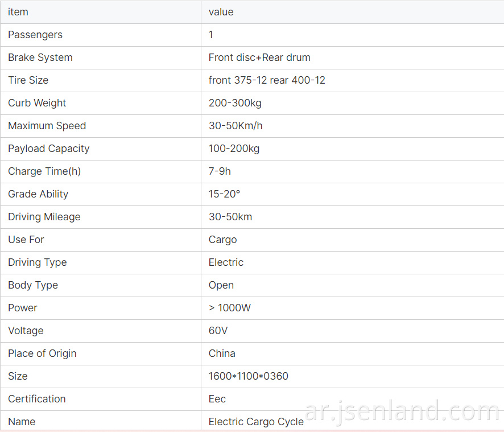Click the 'Passengers' row label
Screen dimensions: 504x432
click(35, 35)
